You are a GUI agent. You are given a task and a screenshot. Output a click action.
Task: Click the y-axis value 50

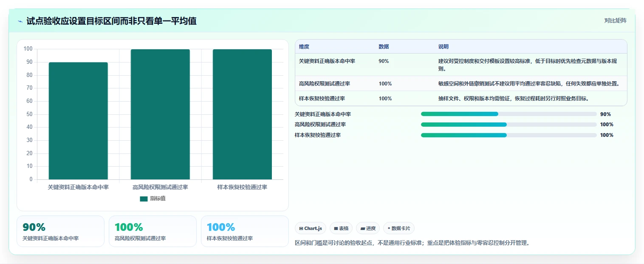pos(29,114)
